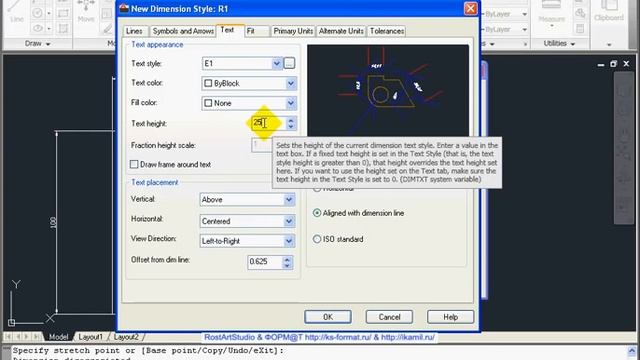This screenshot has height=360, width=640.
Task: Open the Vertical placement dropdown
Action: coord(289,200)
